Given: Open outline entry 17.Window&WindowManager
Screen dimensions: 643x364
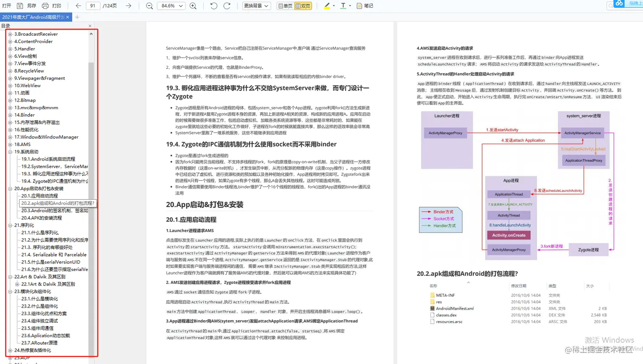Looking at the screenshot, I should tap(46, 137).
